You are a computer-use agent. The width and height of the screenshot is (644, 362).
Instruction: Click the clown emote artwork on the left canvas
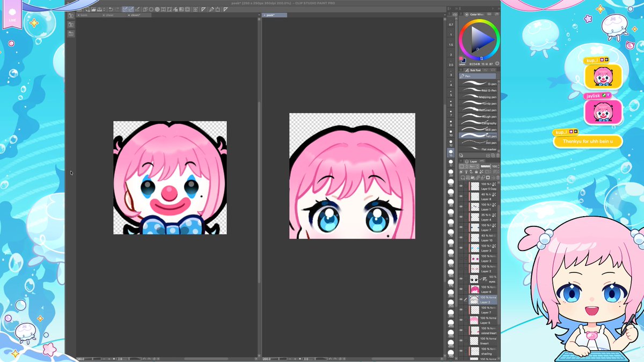coord(170,178)
